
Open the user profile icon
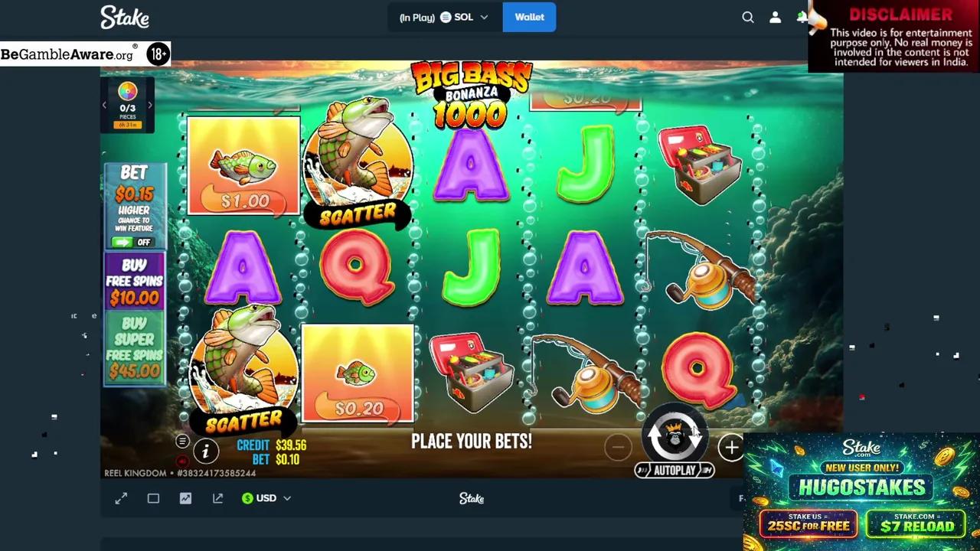click(776, 17)
